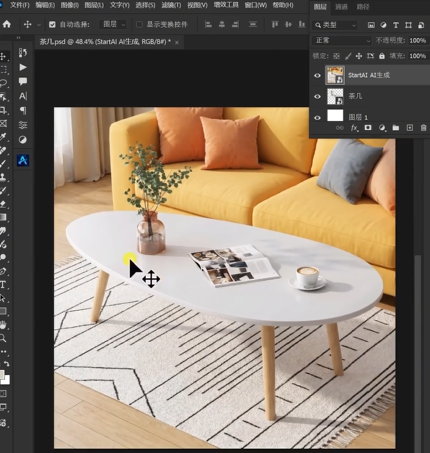Open the 滤镜(T) menu
The width and height of the screenshot is (430, 453).
(171, 5)
